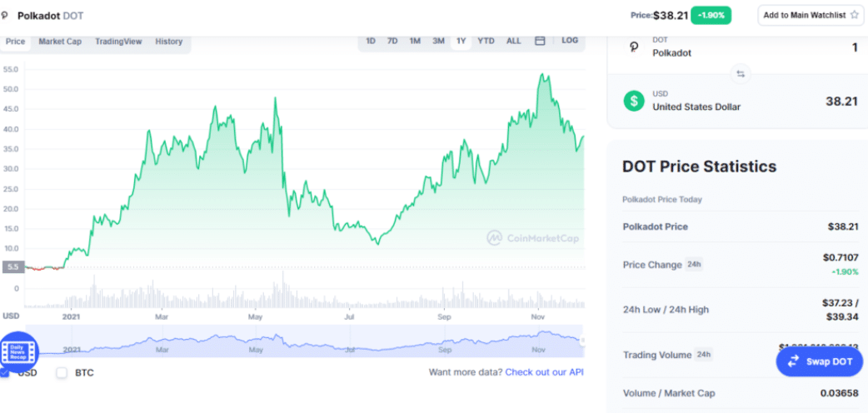The height and width of the screenshot is (413, 868).
Task: Click the 24h tag beside Trading Volume
Action: click(704, 355)
